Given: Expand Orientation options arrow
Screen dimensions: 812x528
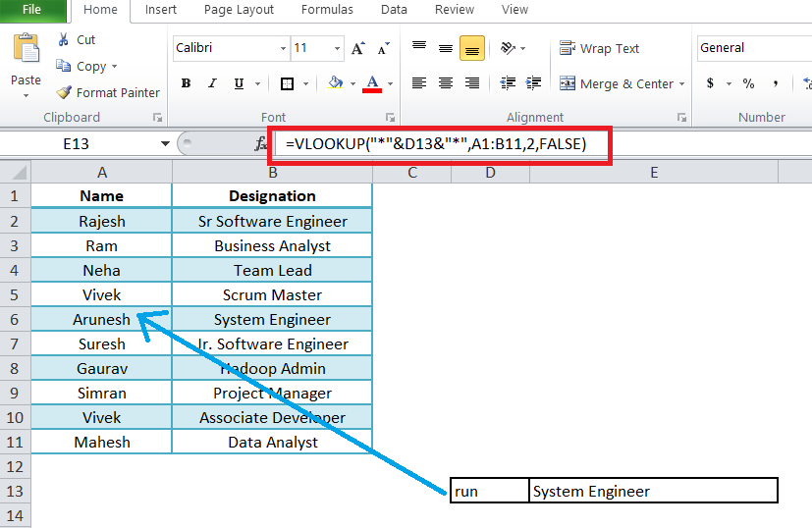Looking at the screenshot, I should coord(522,49).
